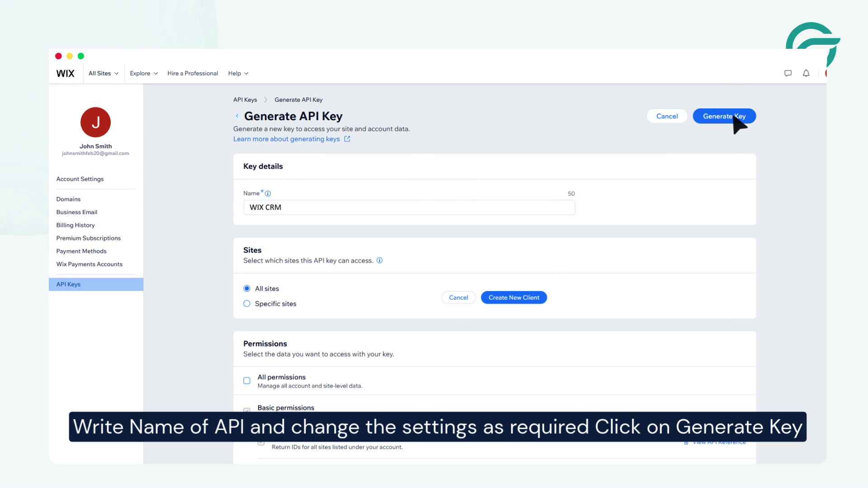Click the back arrow beside Generate API Key
This screenshot has height=488, width=868.
coord(237,116)
